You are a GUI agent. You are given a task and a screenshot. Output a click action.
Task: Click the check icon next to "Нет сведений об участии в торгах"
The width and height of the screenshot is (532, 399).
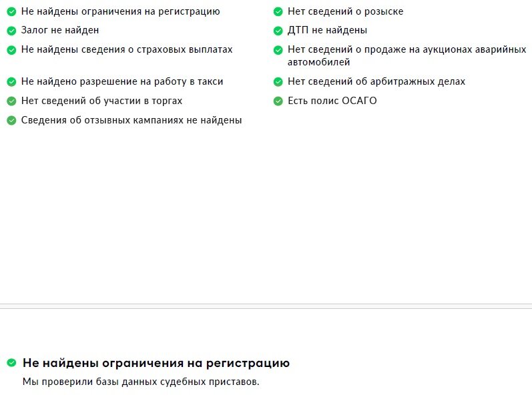click(x=11, y=101)
